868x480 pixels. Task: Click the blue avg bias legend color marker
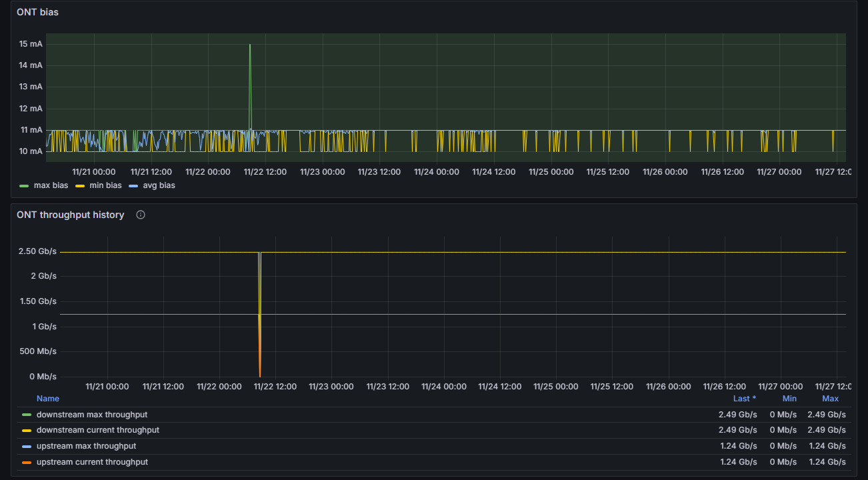click(x=133, y=185)
